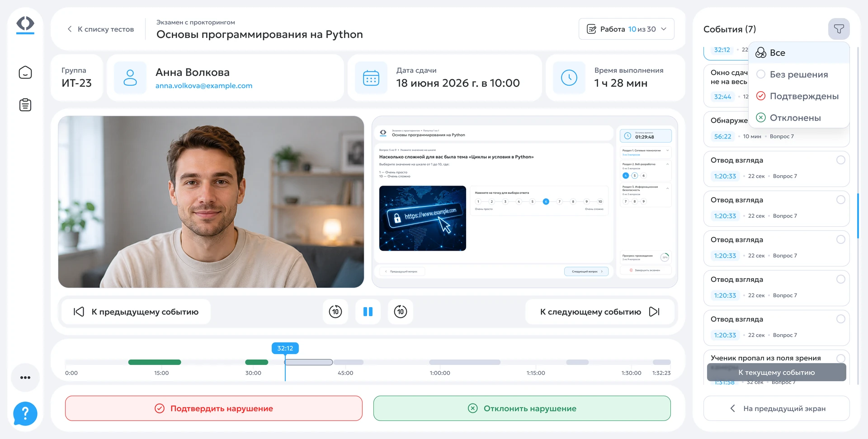The width and height of the screenshot is (868, 439).
Task: Open the help question mark chat icon
Action: pyautogui.click(x=25, y=413)
